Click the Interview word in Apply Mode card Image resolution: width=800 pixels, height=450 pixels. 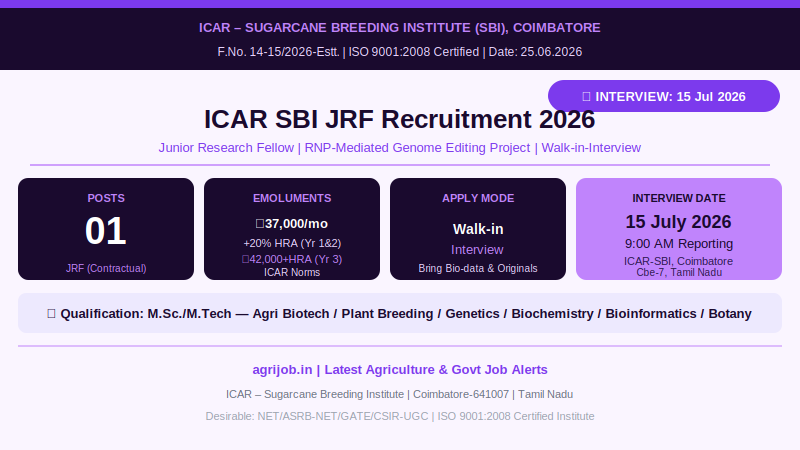point(477,250)
